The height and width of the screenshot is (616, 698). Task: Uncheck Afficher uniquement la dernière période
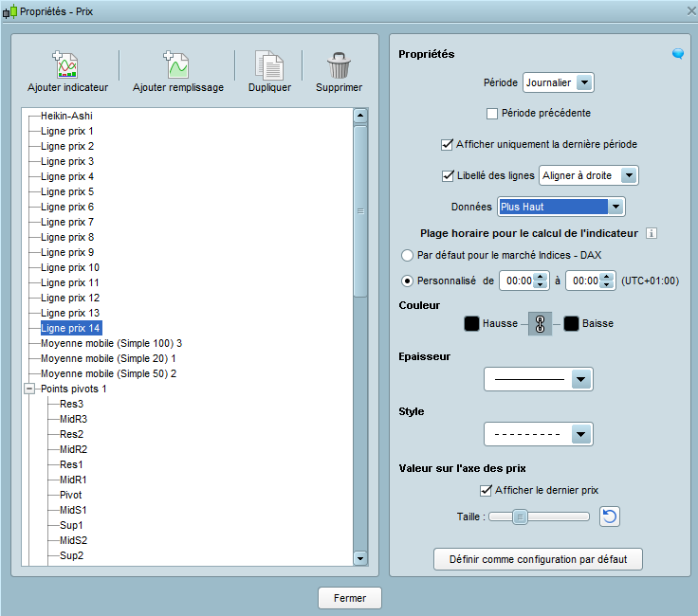coord(448,145)
